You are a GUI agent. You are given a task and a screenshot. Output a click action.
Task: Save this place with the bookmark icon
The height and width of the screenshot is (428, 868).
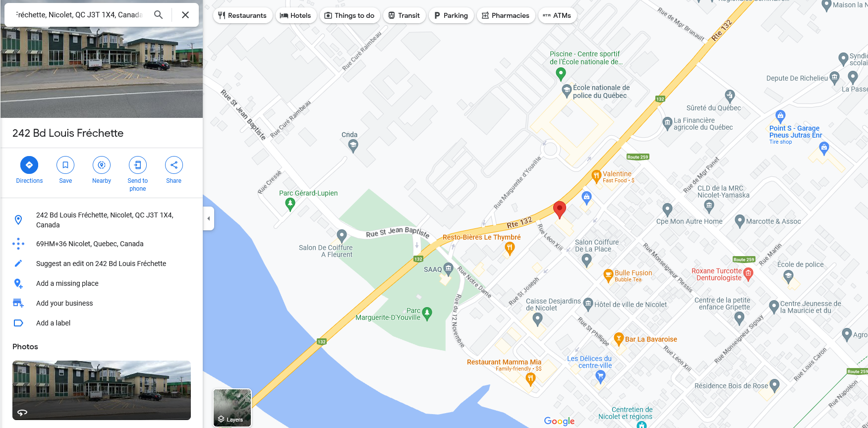click(x=65, y=165)
